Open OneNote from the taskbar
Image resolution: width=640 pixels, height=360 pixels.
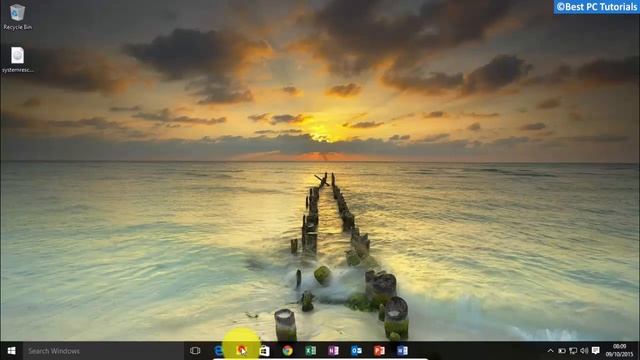pyautogui.click(x=333, y=351)
